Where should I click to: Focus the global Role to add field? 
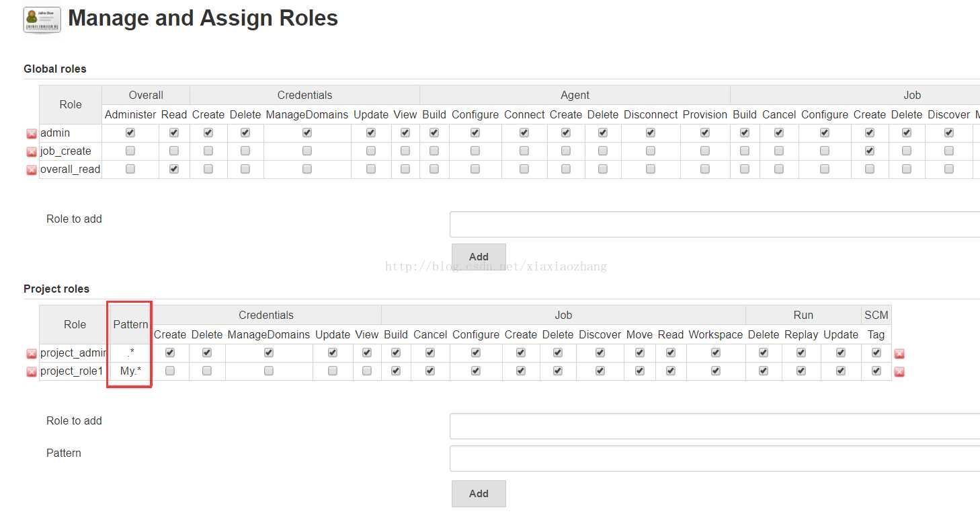(714, 225)
